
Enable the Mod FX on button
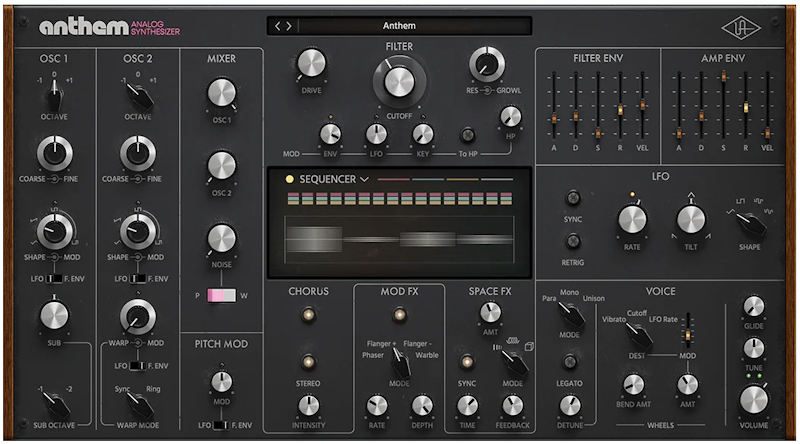(399, 314)
